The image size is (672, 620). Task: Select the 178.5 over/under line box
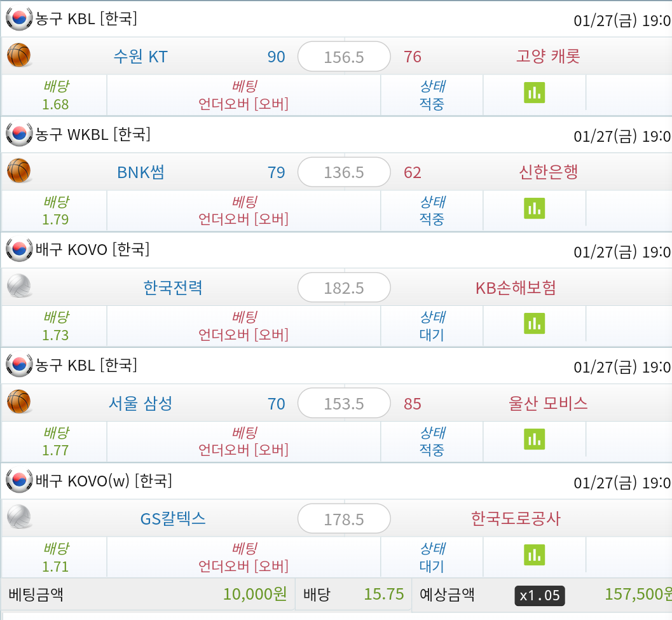[344, 519]
